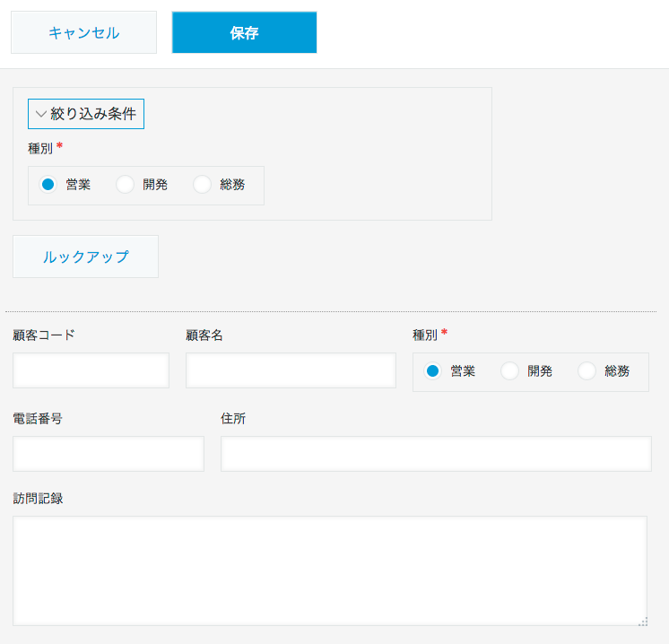Focus the 電話番号 input field

[x=109, y=454]
